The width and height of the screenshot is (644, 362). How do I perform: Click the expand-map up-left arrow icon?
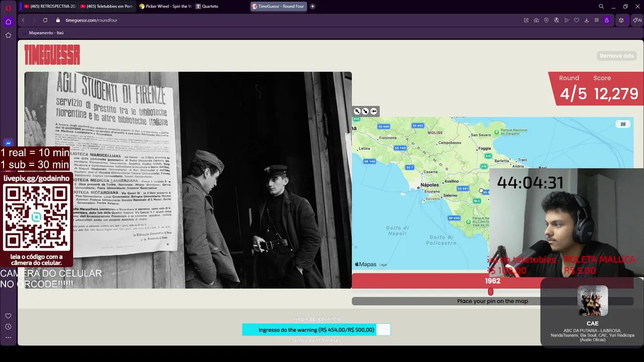tap(357, 112)
